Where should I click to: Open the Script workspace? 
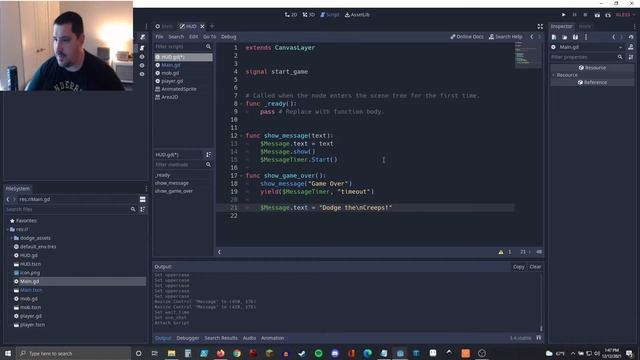point(329,15)
